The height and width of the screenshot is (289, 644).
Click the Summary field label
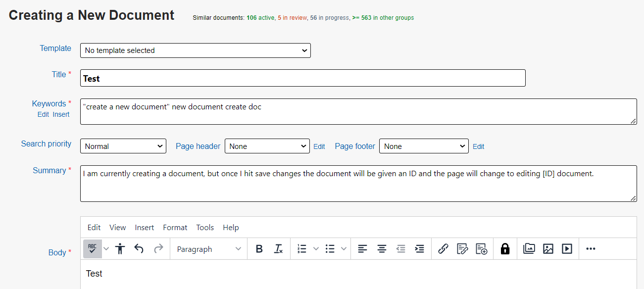coord(50,170)
